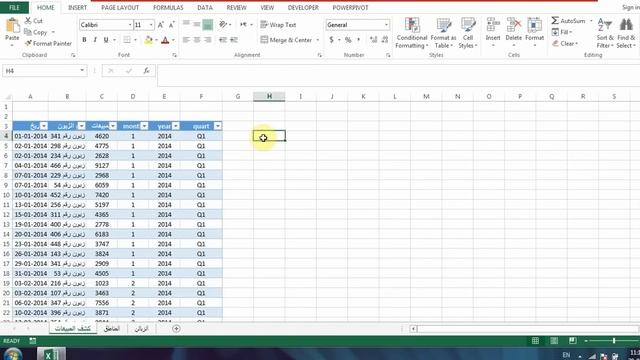The image size is (640, 360).
Task: Toggle Wrap Text
Action: pos(278,25)
